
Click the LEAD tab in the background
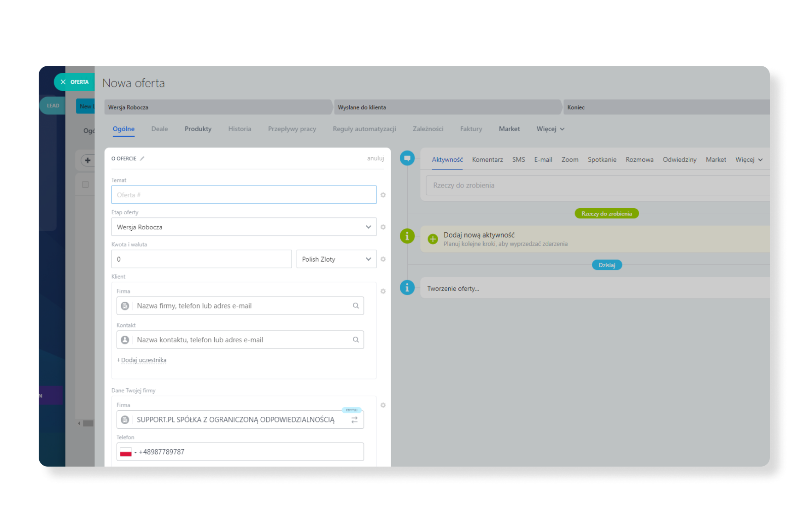coord(52,105)
